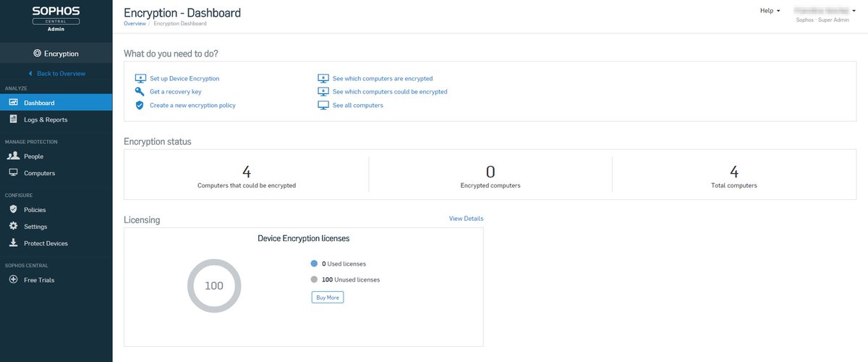868x362 pixels.
Task: Click the Dashboard chart icon in sidebar
Action: pyautogui.click(x=14, y=103)
